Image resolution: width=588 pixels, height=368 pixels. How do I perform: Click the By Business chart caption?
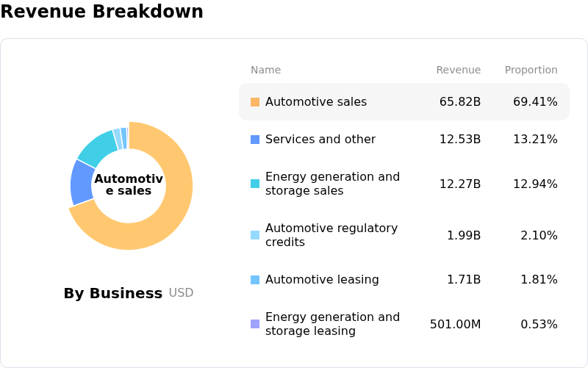tap(112, 294)
